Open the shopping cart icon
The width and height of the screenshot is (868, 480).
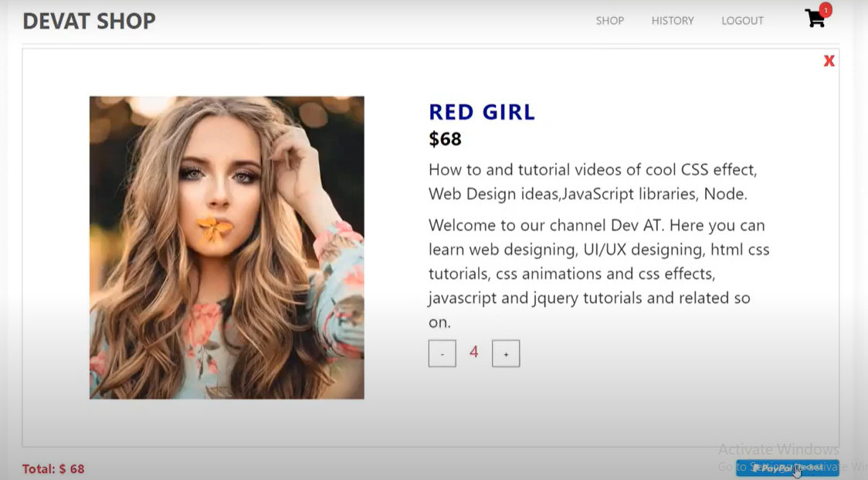(814, 19)
